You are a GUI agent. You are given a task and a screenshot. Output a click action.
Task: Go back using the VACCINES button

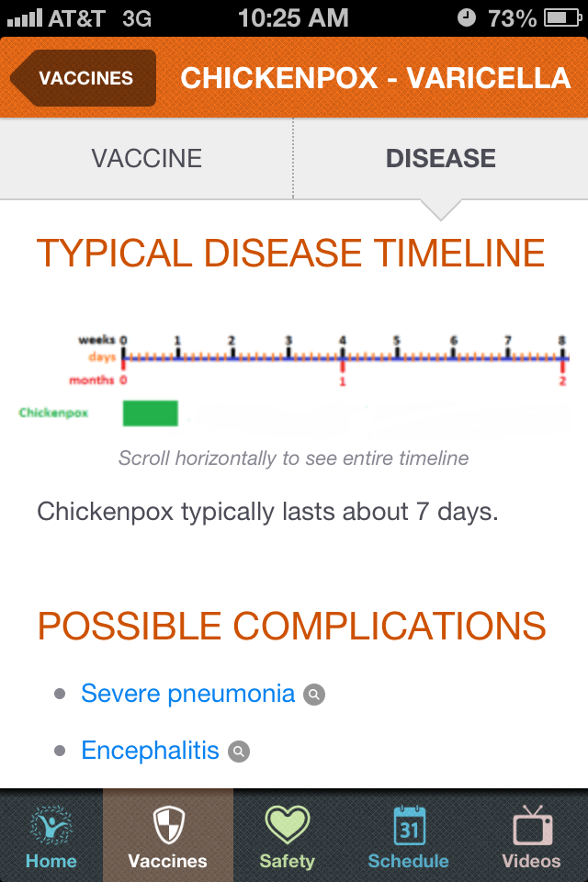[x=84, y=78]
